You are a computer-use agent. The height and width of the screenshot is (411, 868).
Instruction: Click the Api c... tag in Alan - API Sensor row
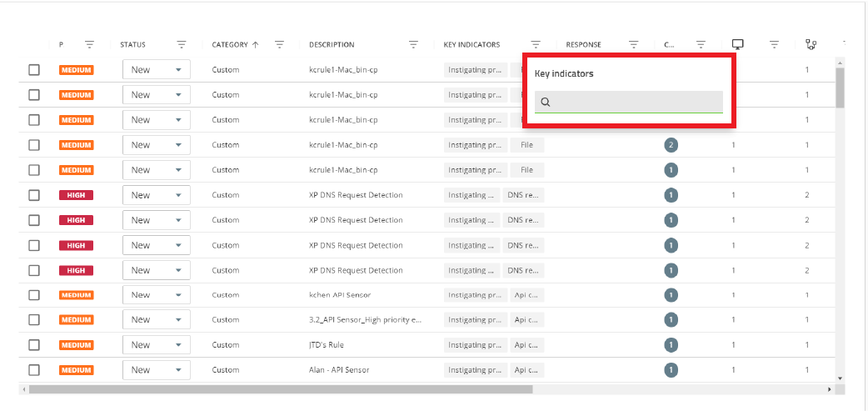coord(527,370)
